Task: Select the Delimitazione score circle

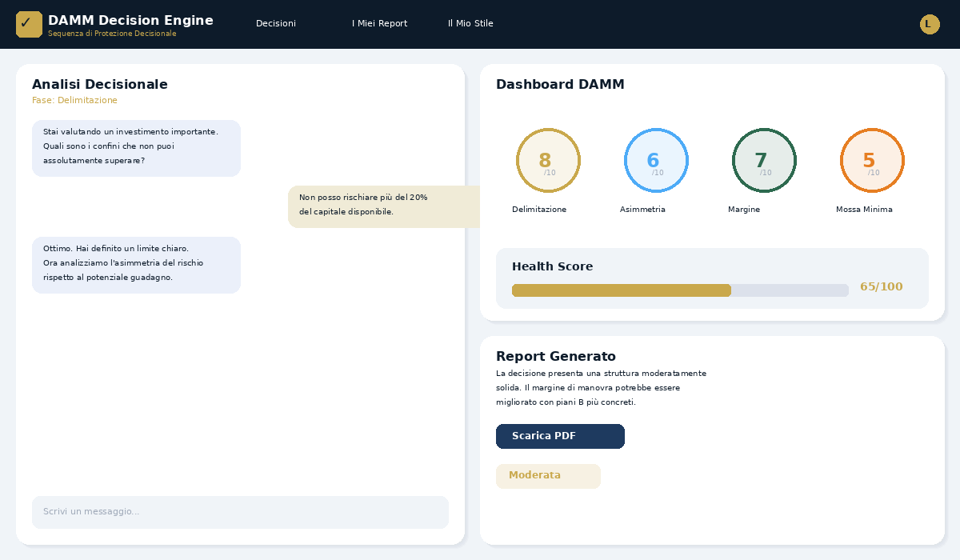Action: tap(548, 160)
